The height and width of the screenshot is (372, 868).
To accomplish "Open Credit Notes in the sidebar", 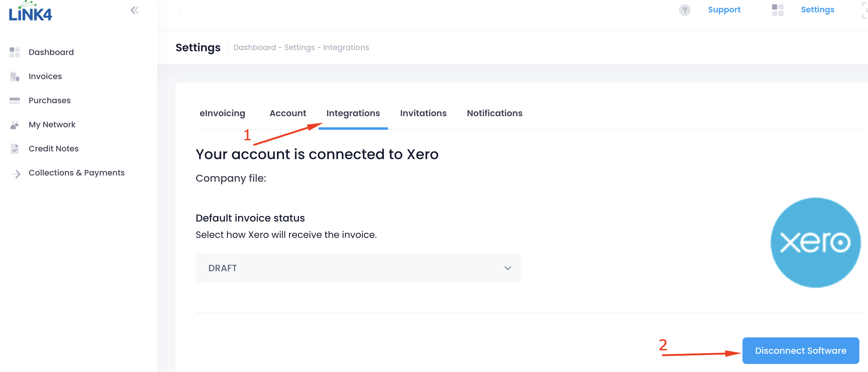I will (x=53, y=149).
